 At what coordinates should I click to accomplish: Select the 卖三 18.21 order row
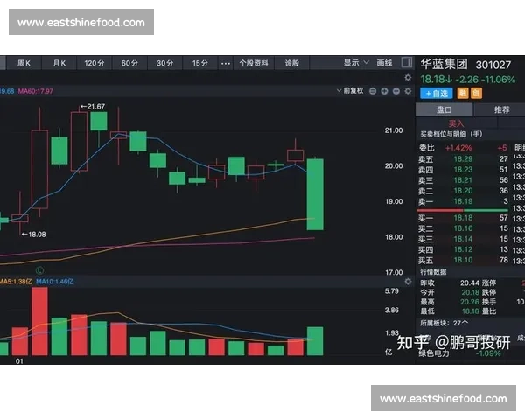463,180
